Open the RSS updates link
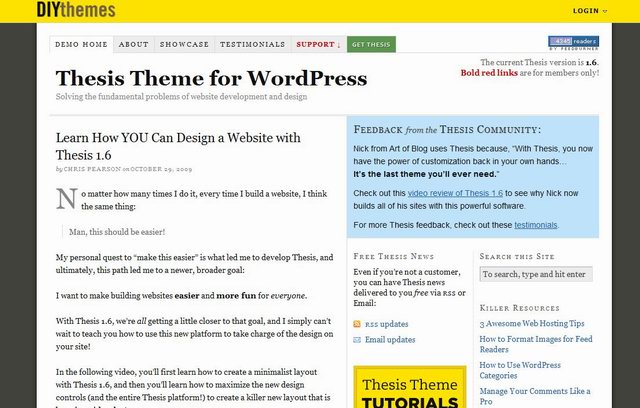Screen dimensions: 640x408 pos(386,324)
